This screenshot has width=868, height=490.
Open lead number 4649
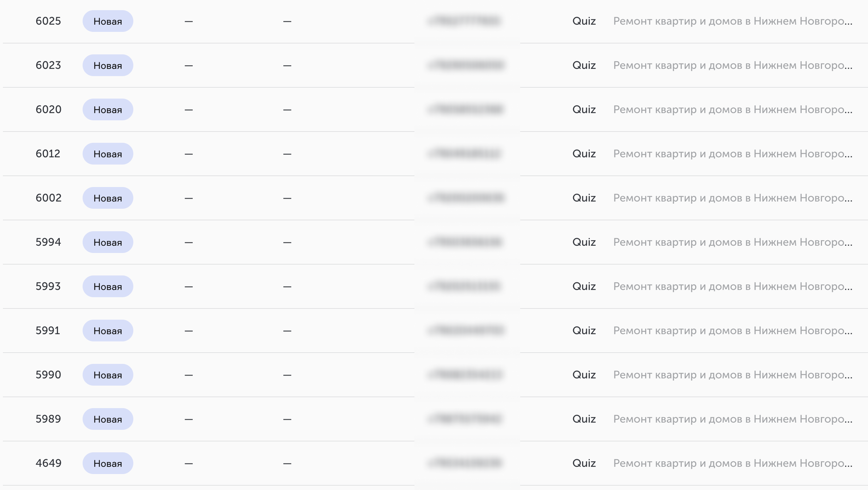tap(49, 463)
